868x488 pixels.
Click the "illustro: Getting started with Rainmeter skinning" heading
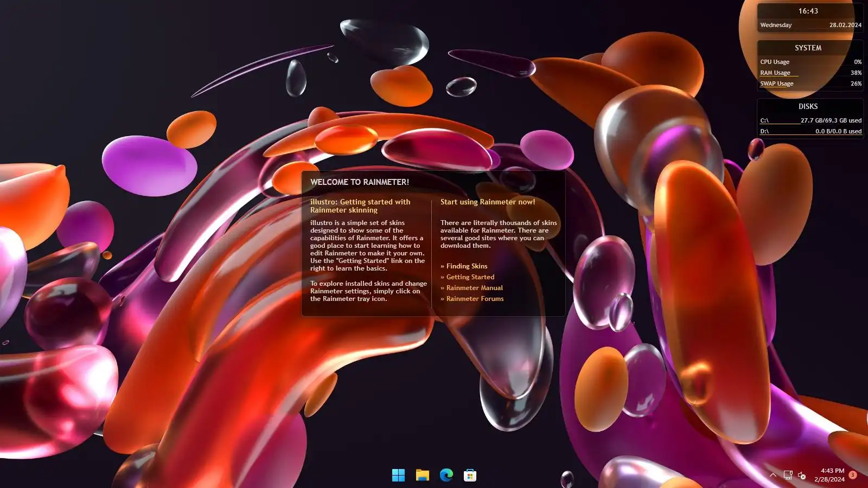point(360,206)
